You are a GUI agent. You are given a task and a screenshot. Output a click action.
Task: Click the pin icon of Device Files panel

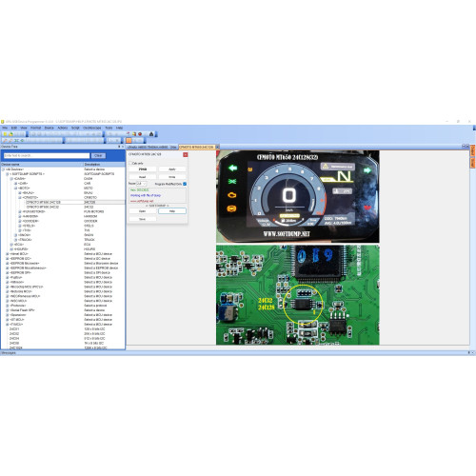[119, 147]
